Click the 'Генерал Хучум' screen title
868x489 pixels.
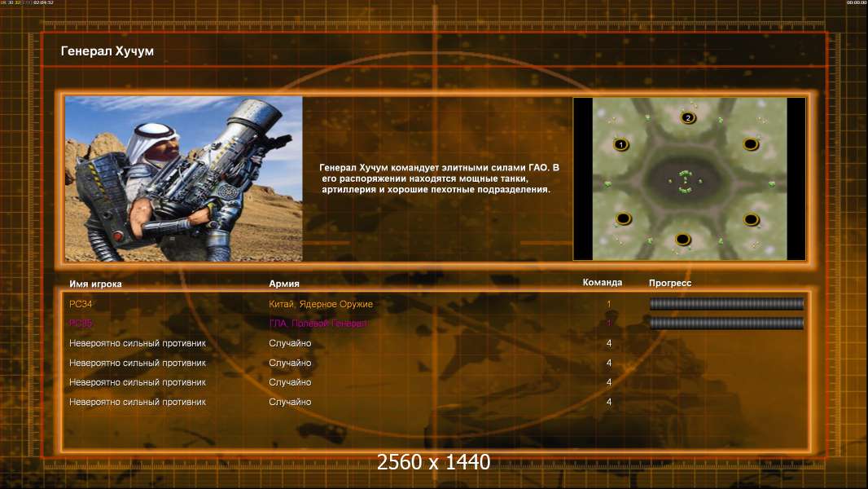(x=107, y=51)
